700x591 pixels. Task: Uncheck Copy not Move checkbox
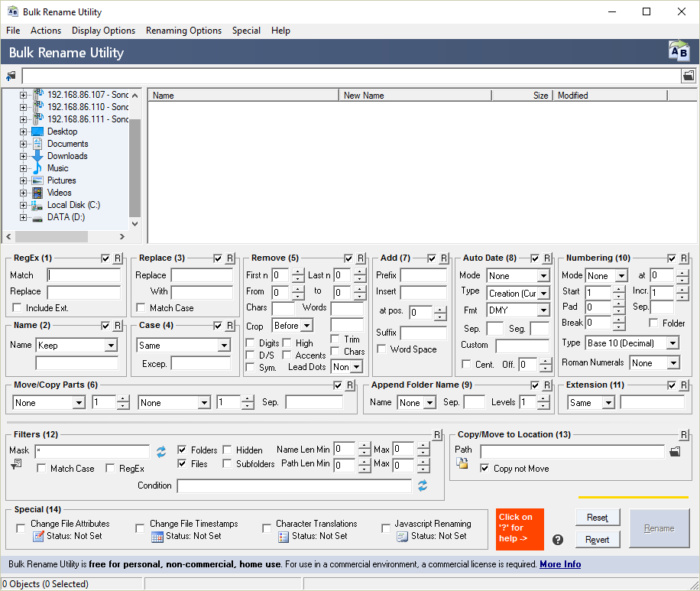484,468
